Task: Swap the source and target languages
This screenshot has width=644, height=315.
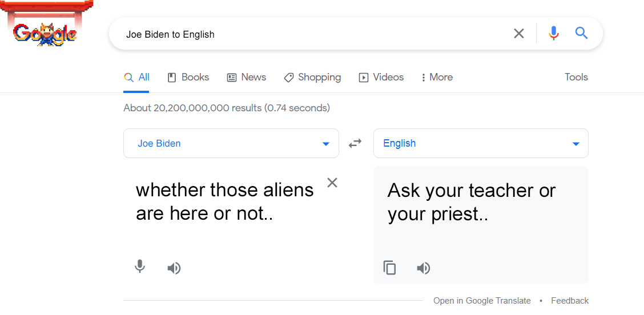Action: coord(355,143)
